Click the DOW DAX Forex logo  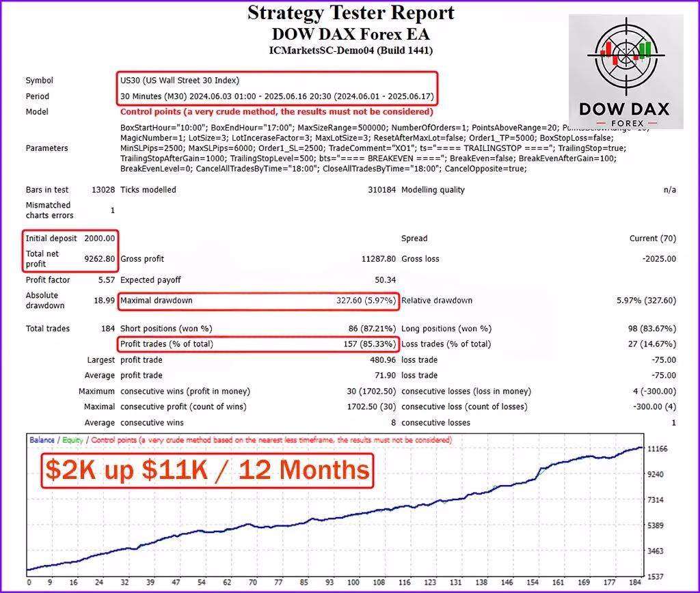(625, 72)
